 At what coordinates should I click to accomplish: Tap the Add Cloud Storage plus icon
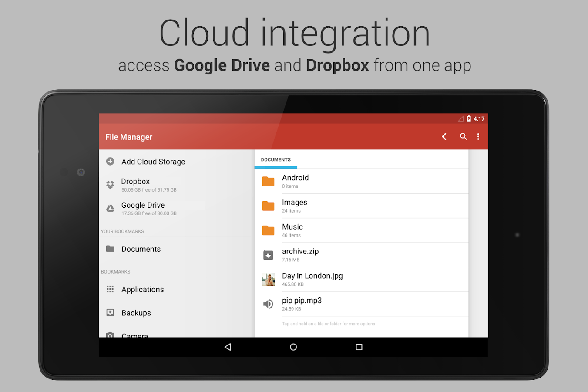110,162
